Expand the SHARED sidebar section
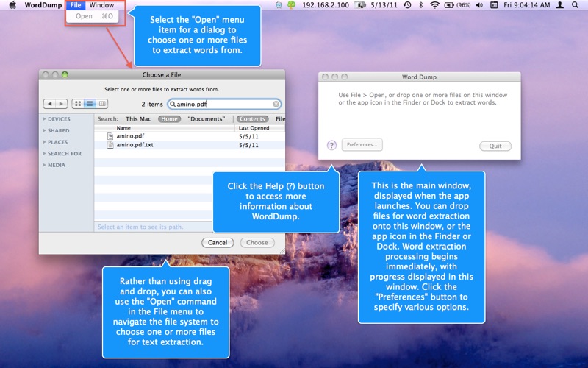 point(44,131)
